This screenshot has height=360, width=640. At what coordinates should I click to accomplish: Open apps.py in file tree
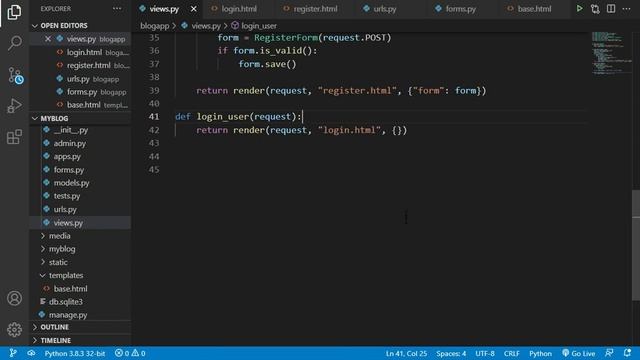[x=67, y=156]
